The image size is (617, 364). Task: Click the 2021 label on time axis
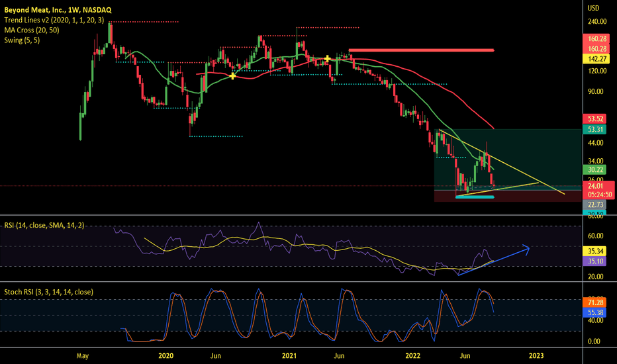click(x=289, y=356)
